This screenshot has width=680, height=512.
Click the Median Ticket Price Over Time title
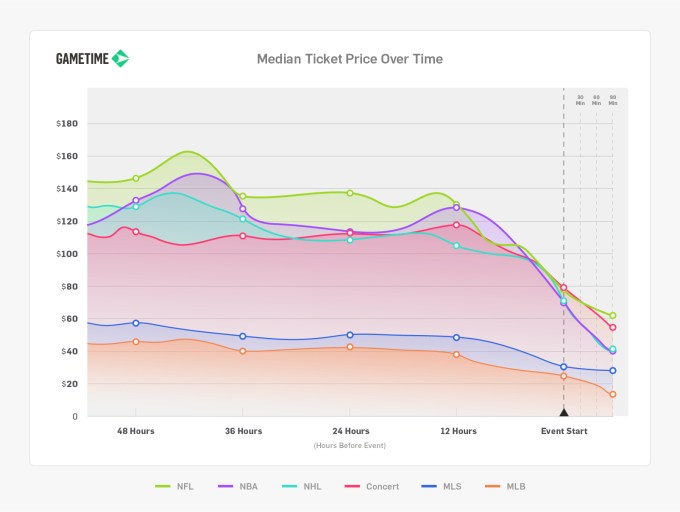tap(350, 59)
